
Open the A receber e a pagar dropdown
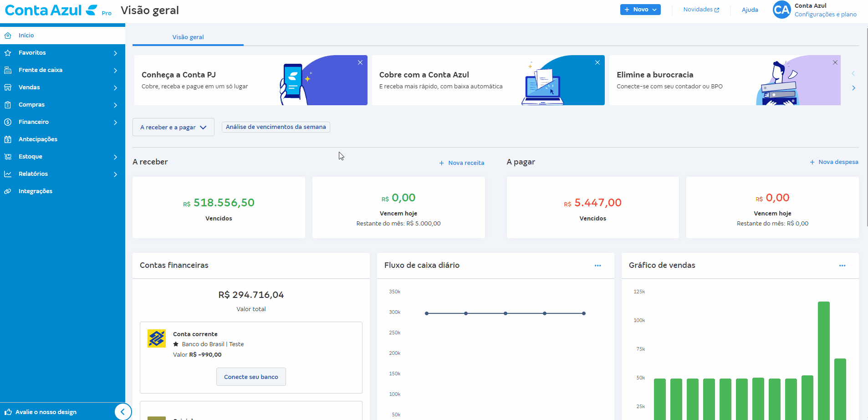174,127
